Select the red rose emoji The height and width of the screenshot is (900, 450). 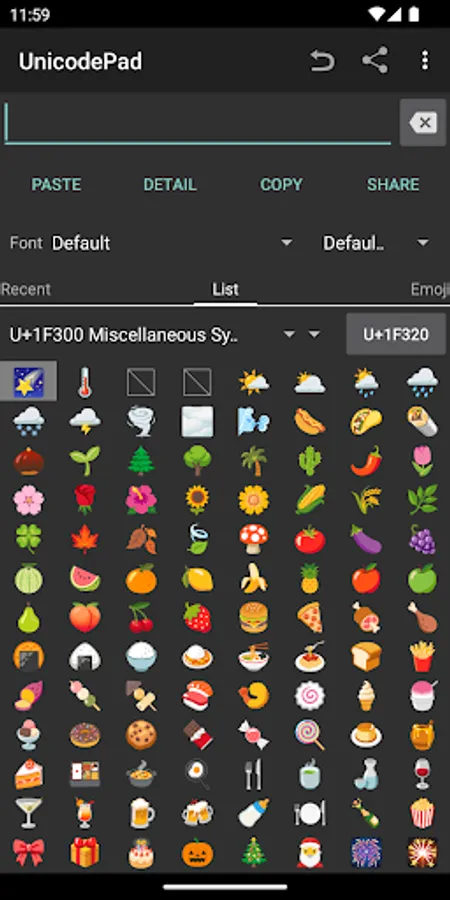84,499
